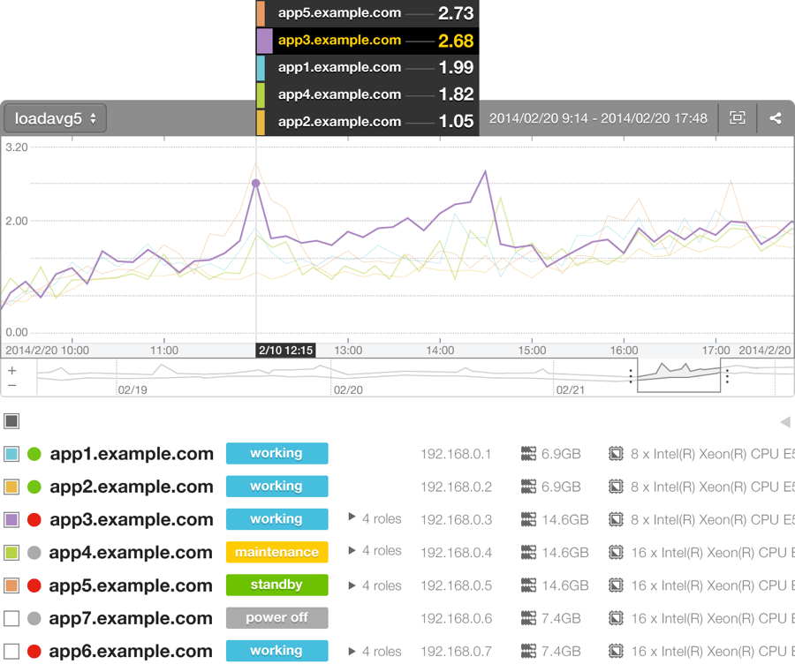Viewport: 795px width, 672px height.
Task: Open the app1.example.com host link
Action: click(132, 454)
